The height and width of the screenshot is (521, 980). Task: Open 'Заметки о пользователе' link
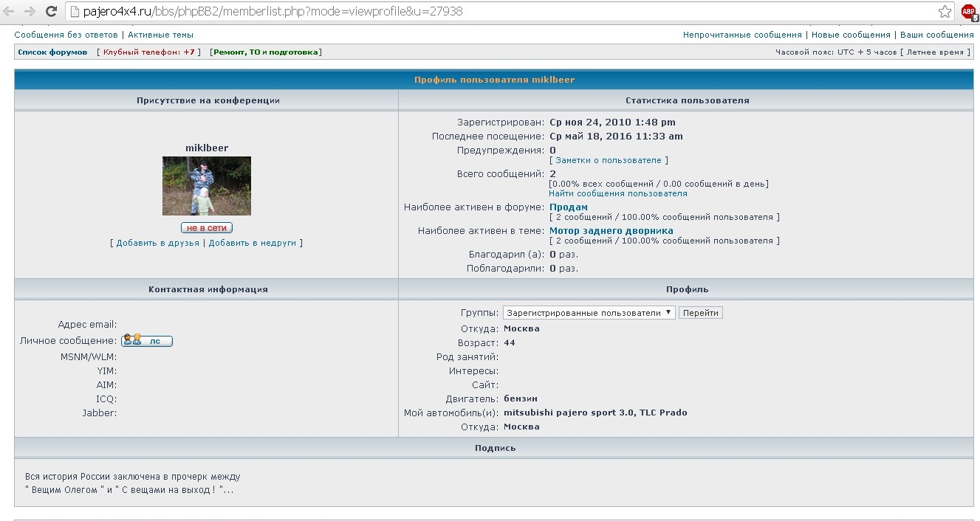(x=609, y=160)
